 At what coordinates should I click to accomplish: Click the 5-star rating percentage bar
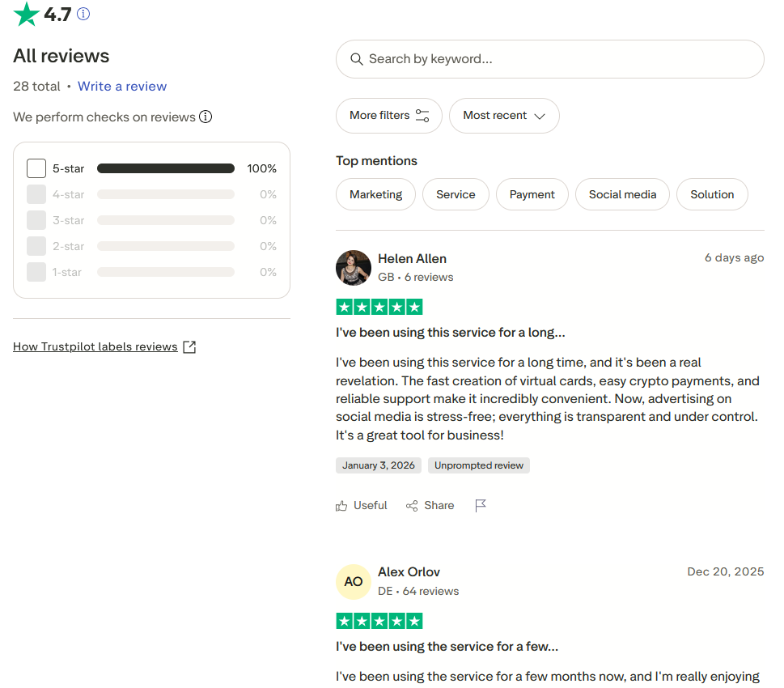pyautogui.click(x=166, y=168)
